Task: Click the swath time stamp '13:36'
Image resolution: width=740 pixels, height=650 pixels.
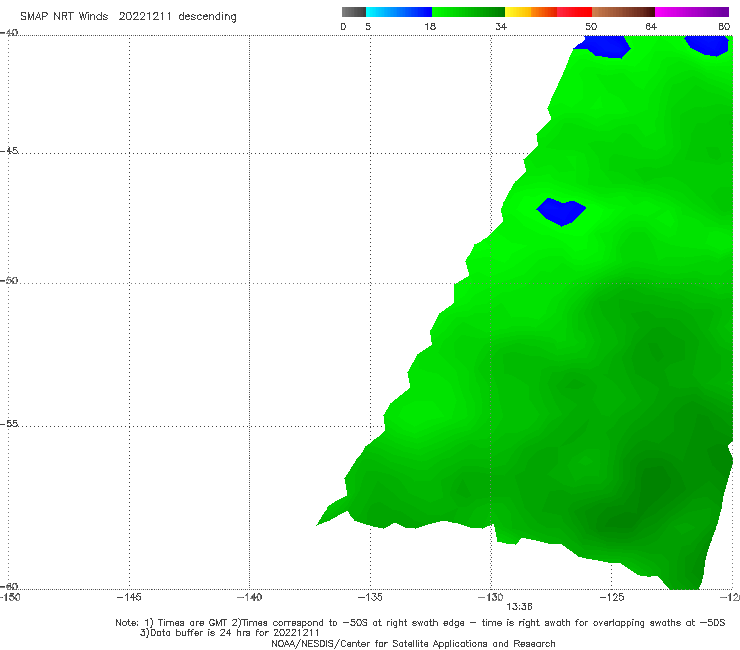Action: pos(519,607)
